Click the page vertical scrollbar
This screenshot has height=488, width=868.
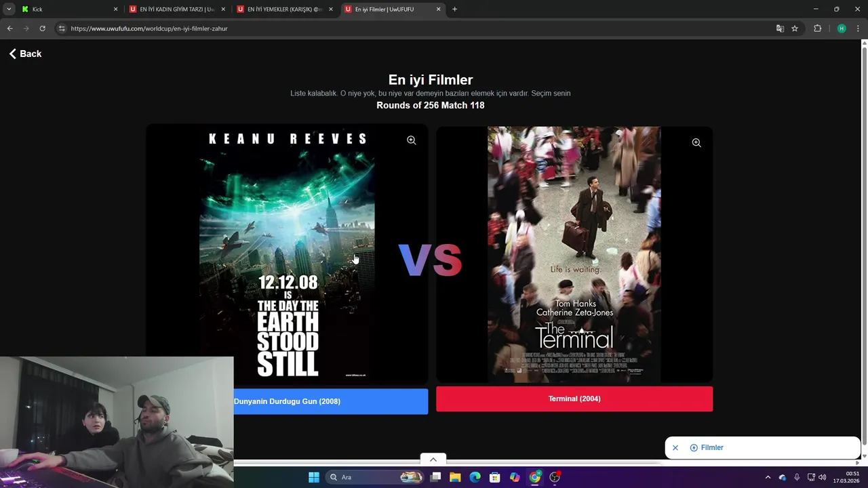864,245
